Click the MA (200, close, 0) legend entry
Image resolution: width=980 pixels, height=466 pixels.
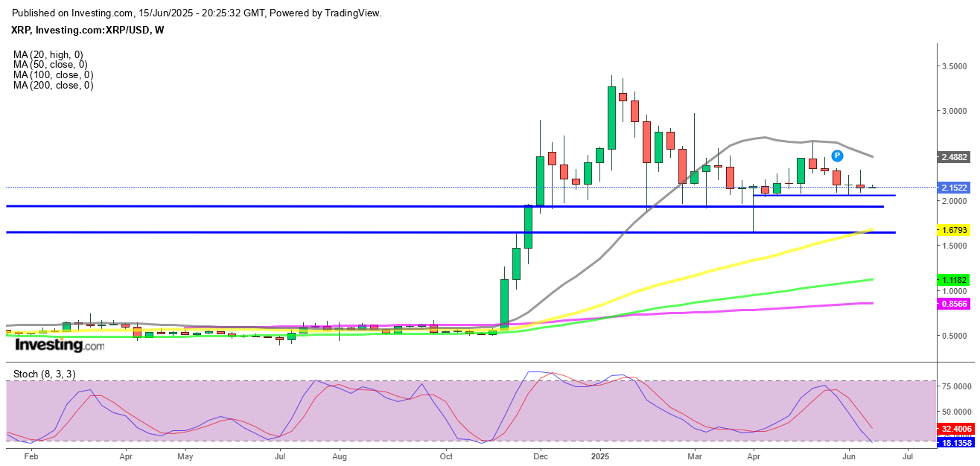click(x=53, y=86)
